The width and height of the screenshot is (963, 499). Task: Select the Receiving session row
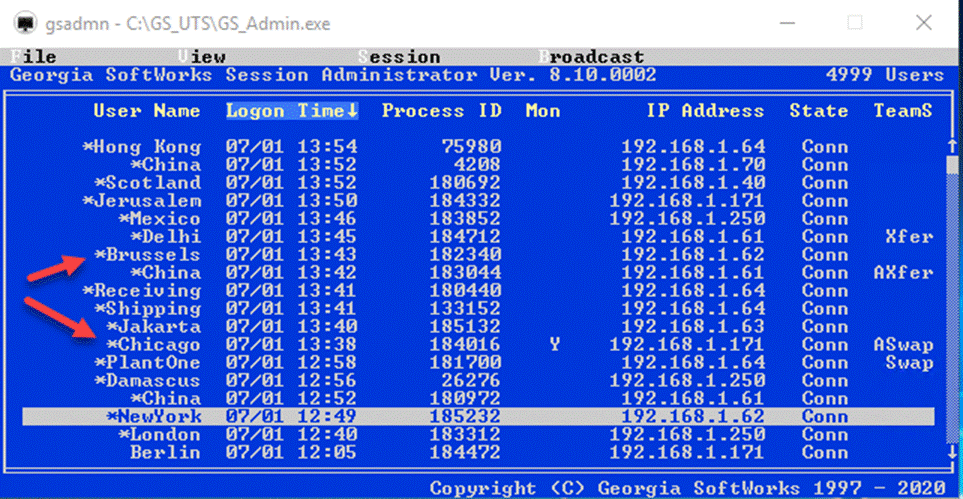[478, 291]
